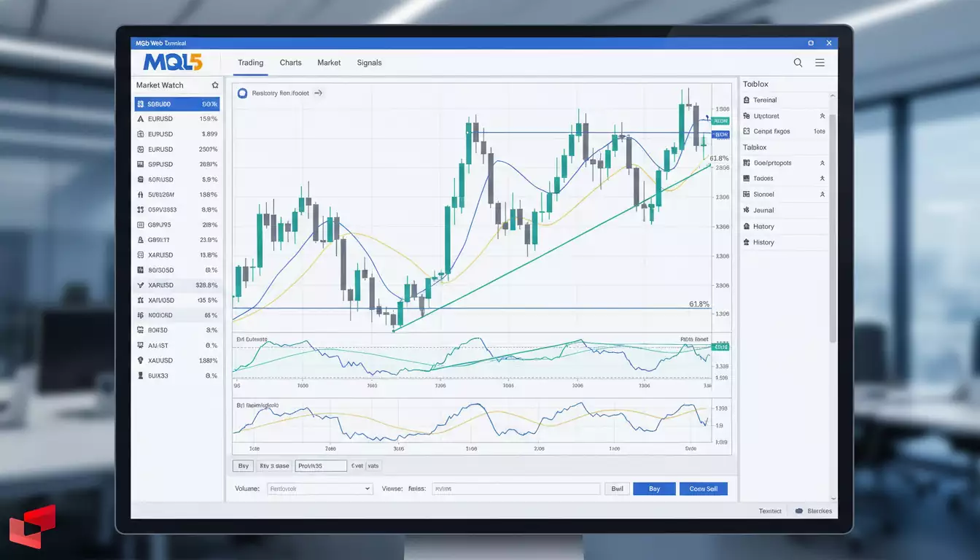Open the Terminal panel in Toolbox

[x=764, y=100]
